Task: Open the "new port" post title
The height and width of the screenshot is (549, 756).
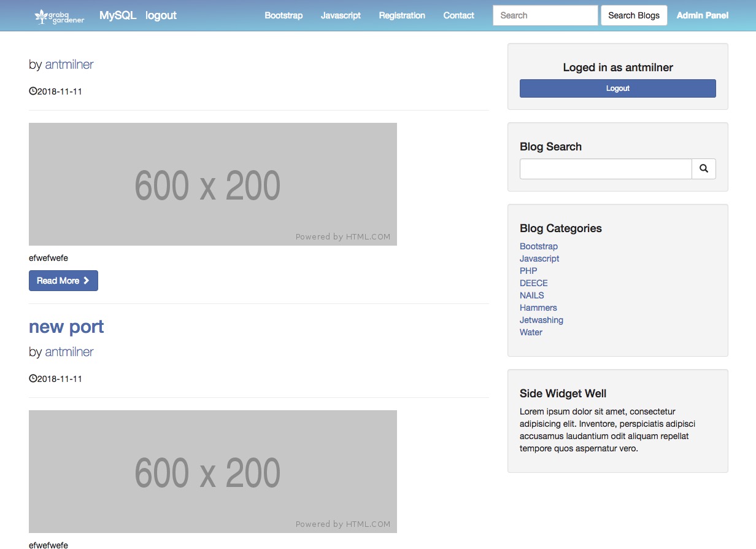Action: (x=66, y=327)
